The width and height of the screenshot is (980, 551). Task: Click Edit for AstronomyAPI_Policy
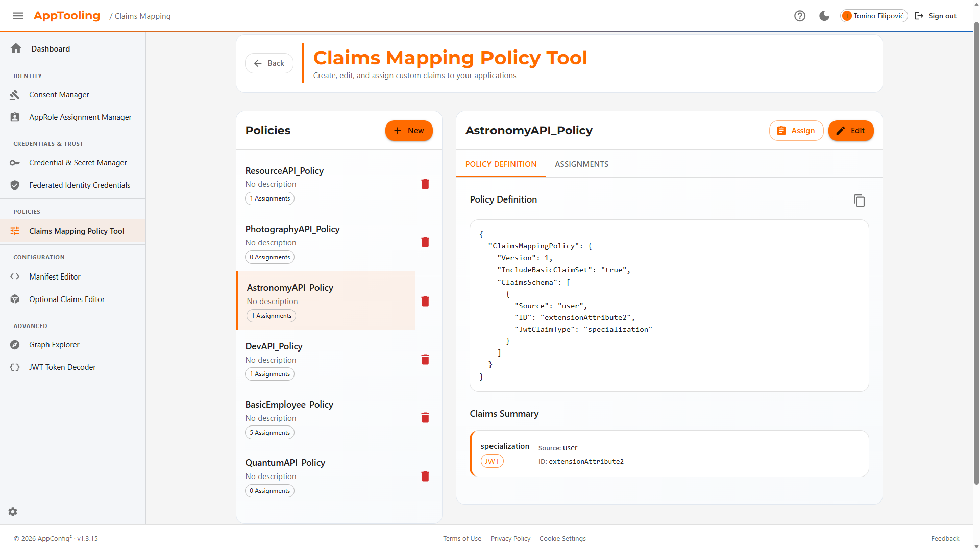(850, 131)
